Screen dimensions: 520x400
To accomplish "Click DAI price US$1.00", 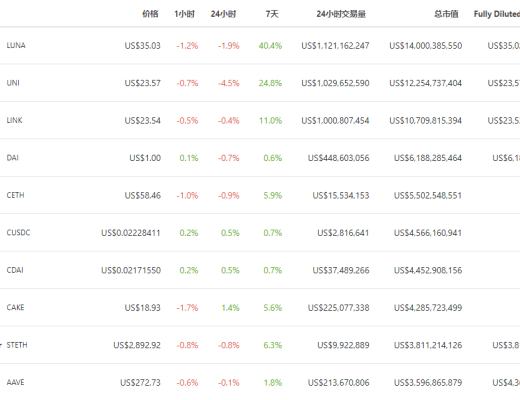I will pos(145,158).
